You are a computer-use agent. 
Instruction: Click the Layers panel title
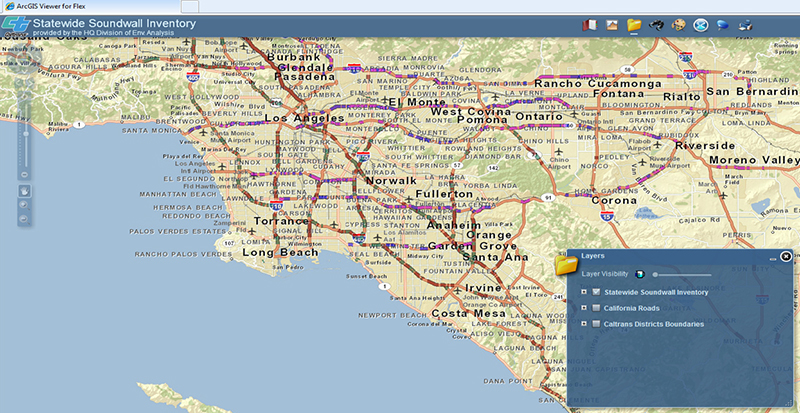click(x=593, y=256)
